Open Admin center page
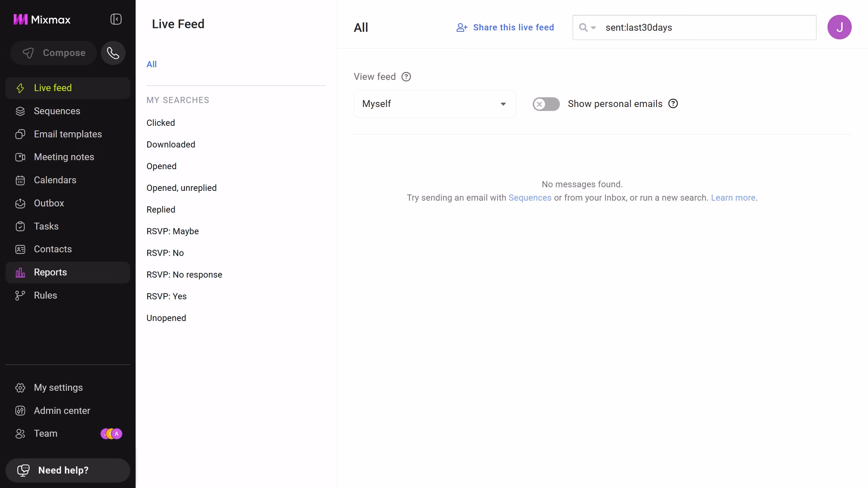Viewport: 868px width, 488px height. (x=68, y=411)
